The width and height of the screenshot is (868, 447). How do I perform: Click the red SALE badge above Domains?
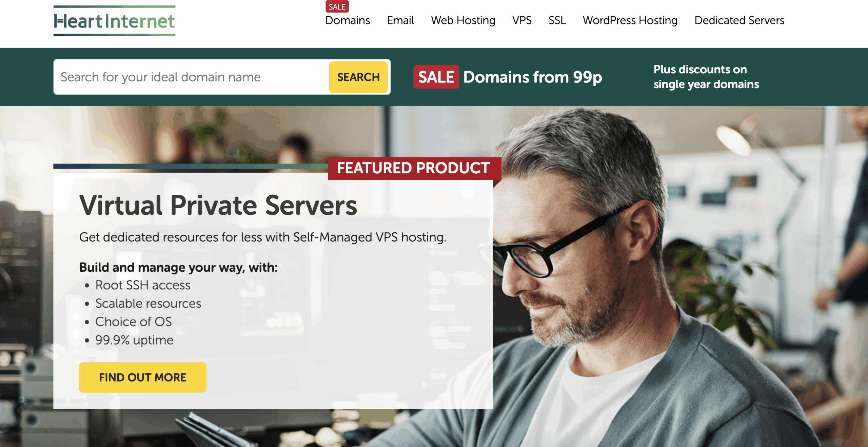pyautogui.click(x=337, y=7)
